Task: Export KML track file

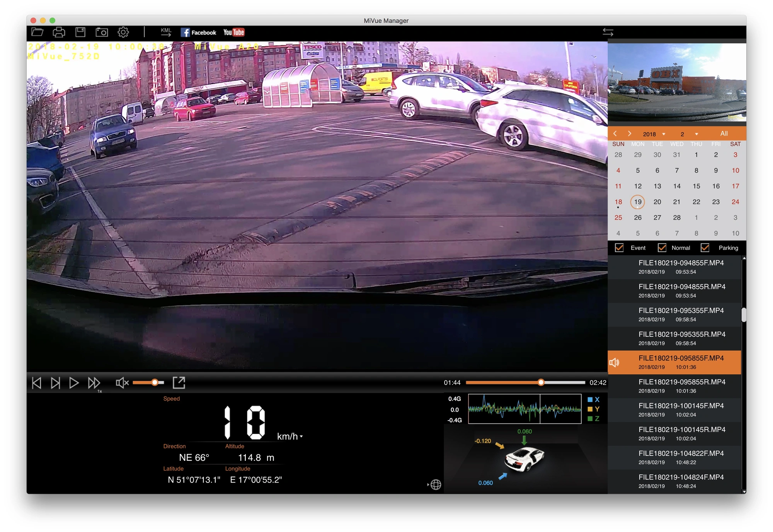Action: point(166,32)
